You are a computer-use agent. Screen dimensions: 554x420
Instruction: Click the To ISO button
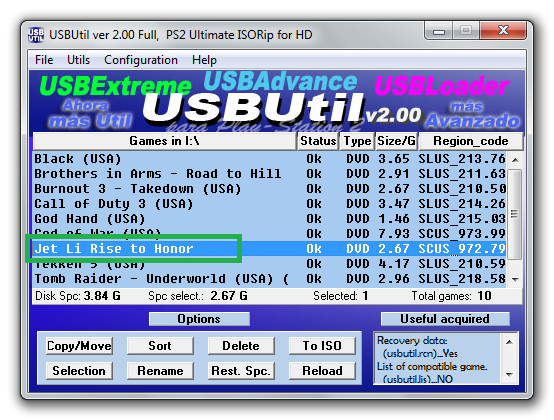[x=322, y=346]
